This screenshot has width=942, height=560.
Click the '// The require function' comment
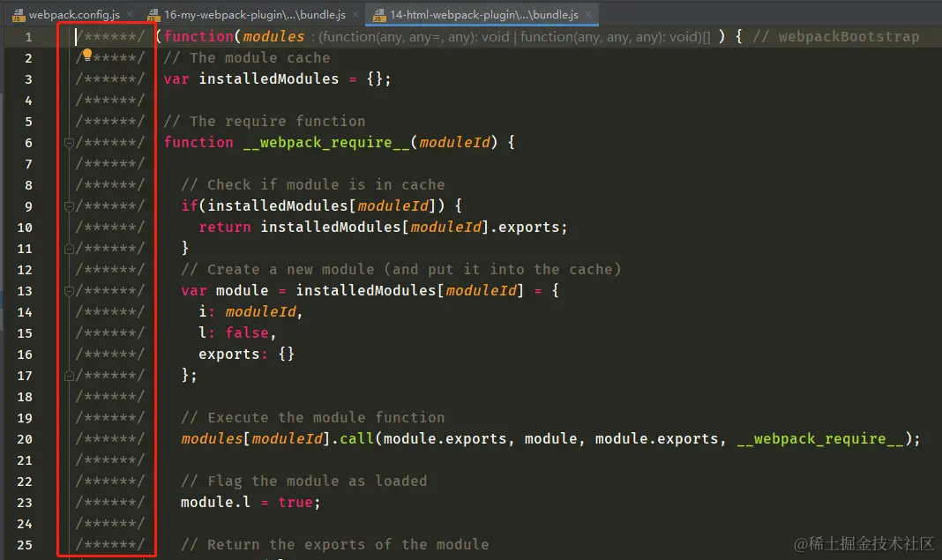coord(265,122)
